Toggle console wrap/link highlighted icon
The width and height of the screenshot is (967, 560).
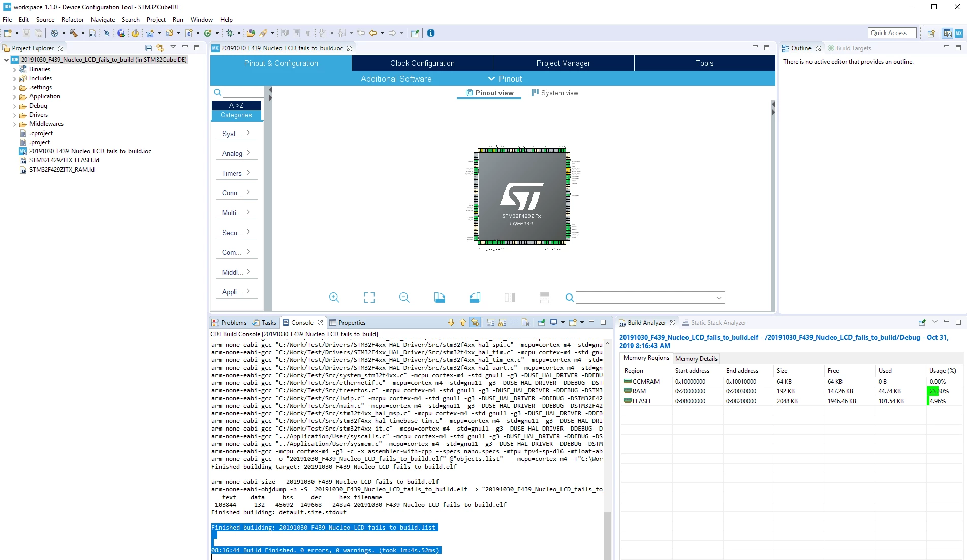[x=475, y=322]
